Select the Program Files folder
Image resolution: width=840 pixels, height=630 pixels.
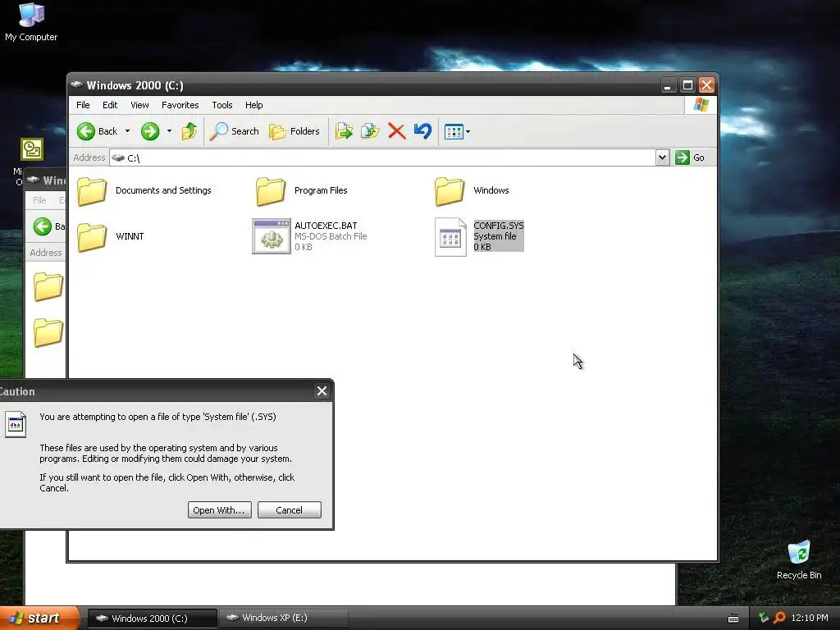point(302,191)
